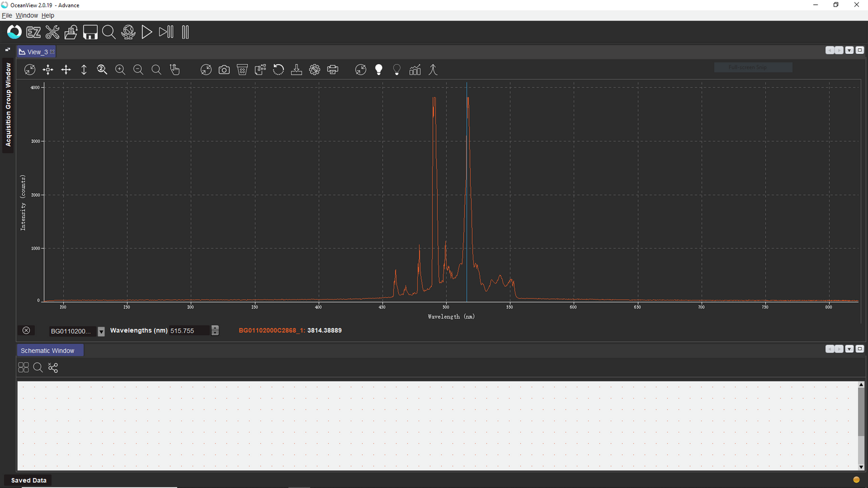Image resolution: width=868 pixels, height=488 pixels.
Task: Click the four-squares grid icon in Schematic toolbar
Action: tap(23, 367)
